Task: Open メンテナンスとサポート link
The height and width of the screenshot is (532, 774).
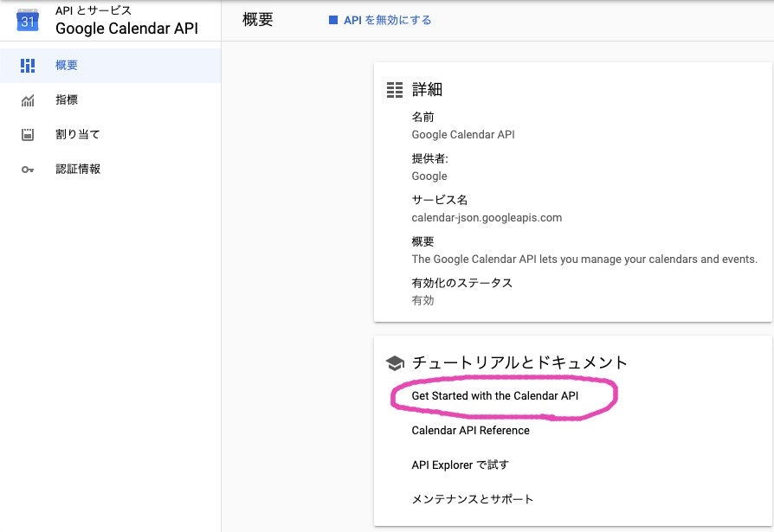Action: [x=473, y=499]
